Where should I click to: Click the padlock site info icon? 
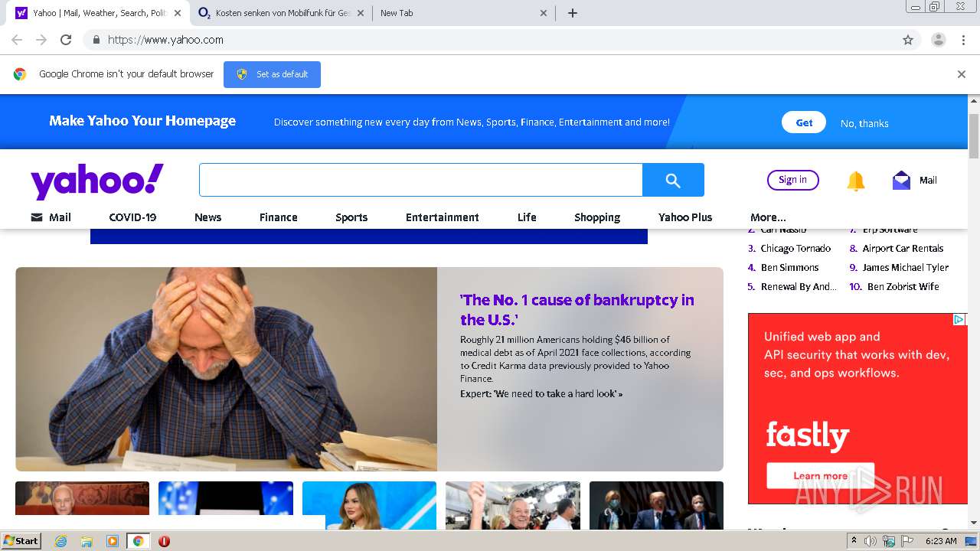[96, 40]
